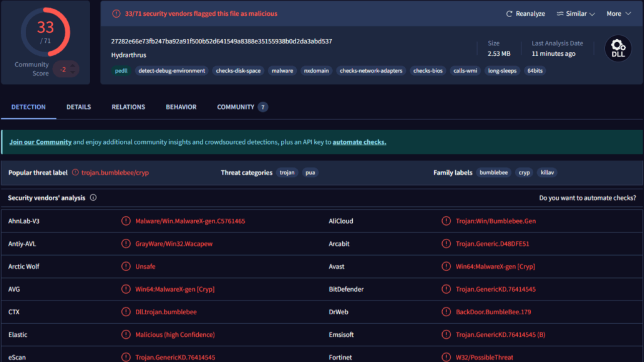
Task: Select the bumblebee family label tag
Action: (x=494, y=172)
